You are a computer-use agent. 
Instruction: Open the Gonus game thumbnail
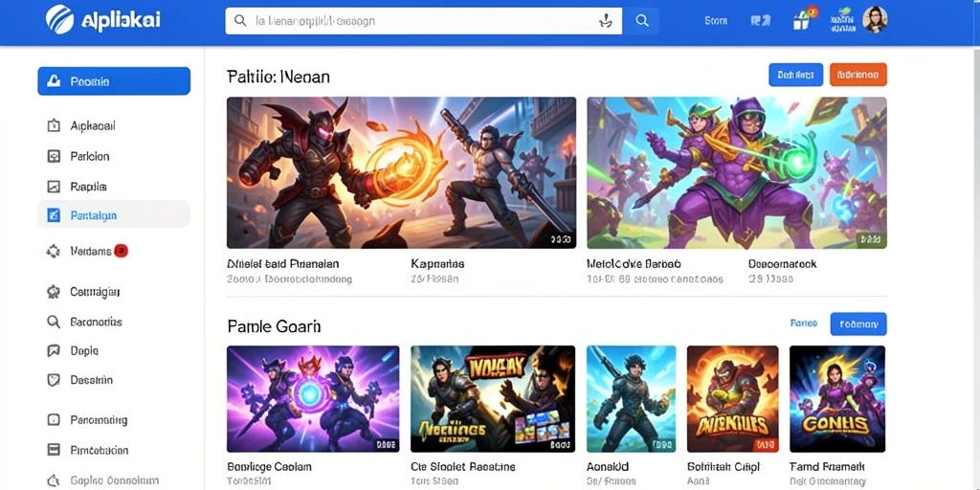pos(837,399)
